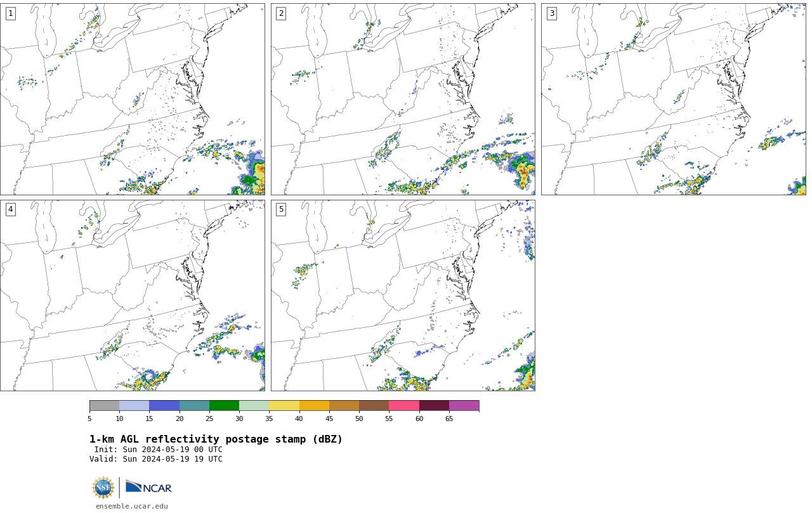812x513 pixels.
Task: Click the yellow 35-40 dBZ swatch
Action: click(284, 406)
